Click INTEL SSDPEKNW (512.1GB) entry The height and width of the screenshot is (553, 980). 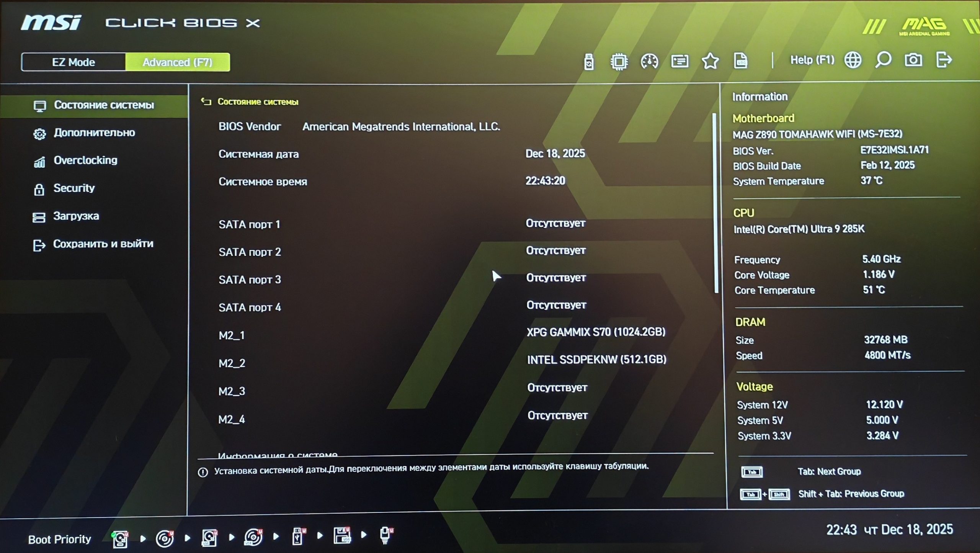pos(597,360)
